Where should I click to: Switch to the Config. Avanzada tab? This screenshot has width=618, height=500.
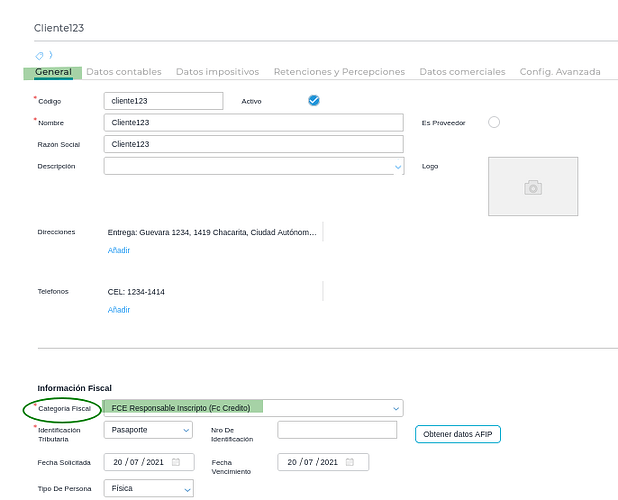(560, 72)
